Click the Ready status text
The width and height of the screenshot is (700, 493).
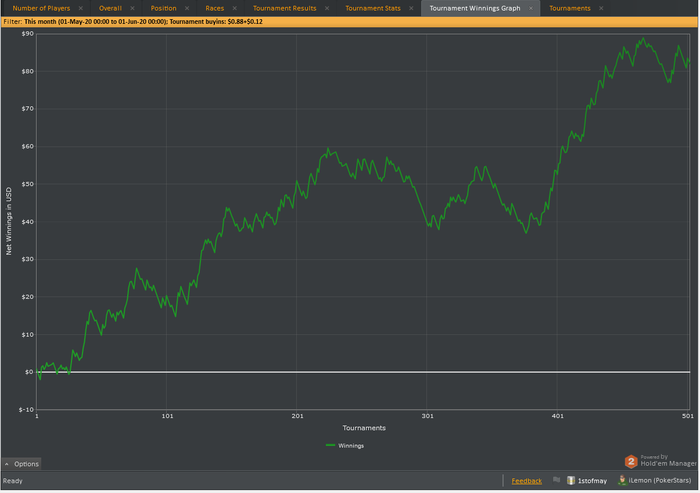coord(12,481)
